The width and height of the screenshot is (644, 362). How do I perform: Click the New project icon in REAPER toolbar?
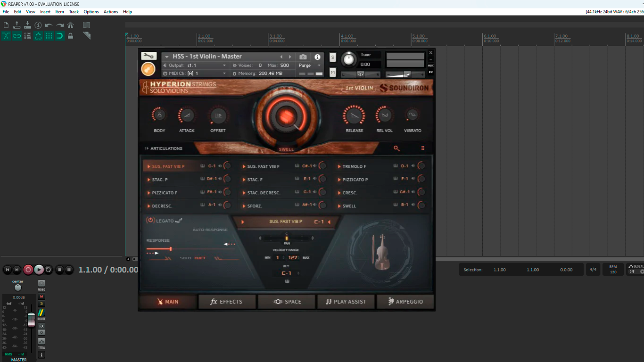click(x=6, y=25)
